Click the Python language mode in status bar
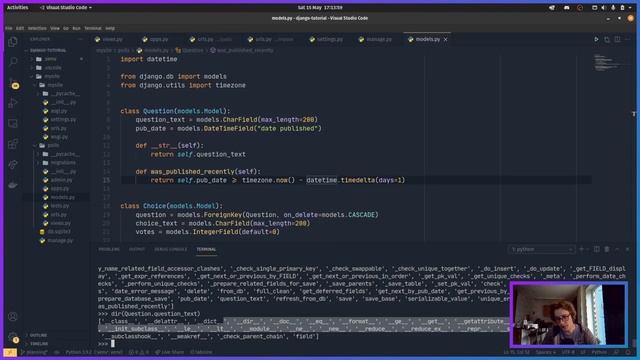This screenshot has height=360, width=640. (x=599, y=352)
